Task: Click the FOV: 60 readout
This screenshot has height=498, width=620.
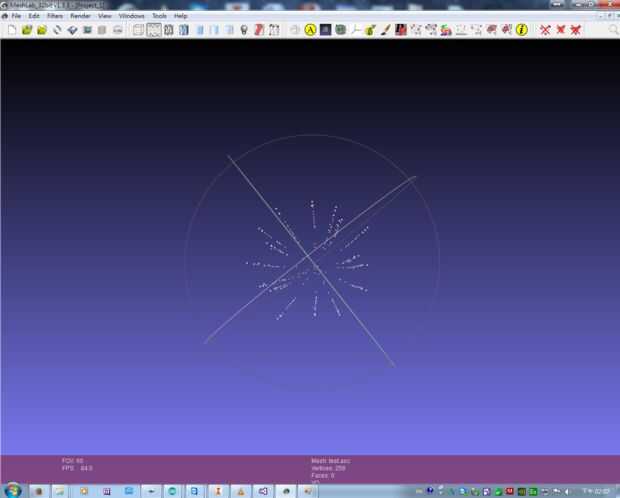Action: tap(72, 461)
